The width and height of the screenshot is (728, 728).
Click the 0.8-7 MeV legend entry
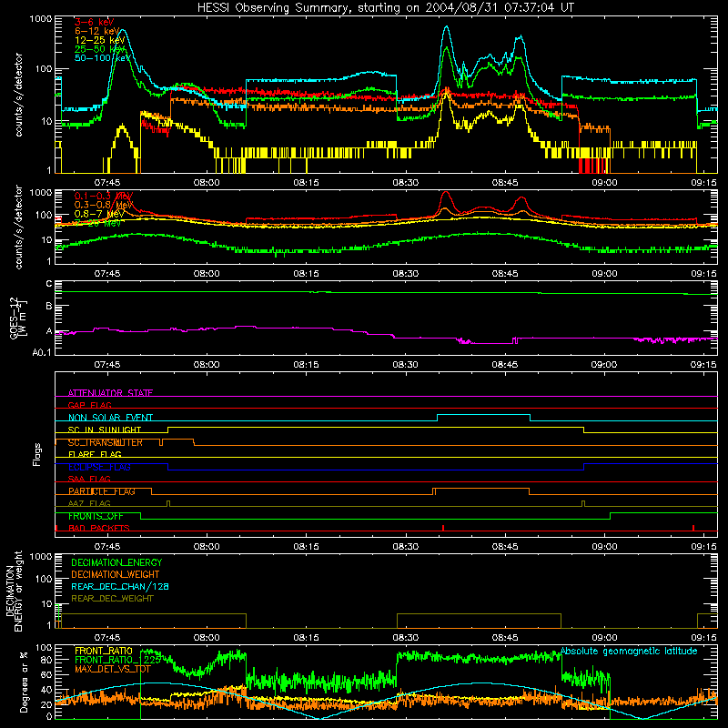point(100,214)
